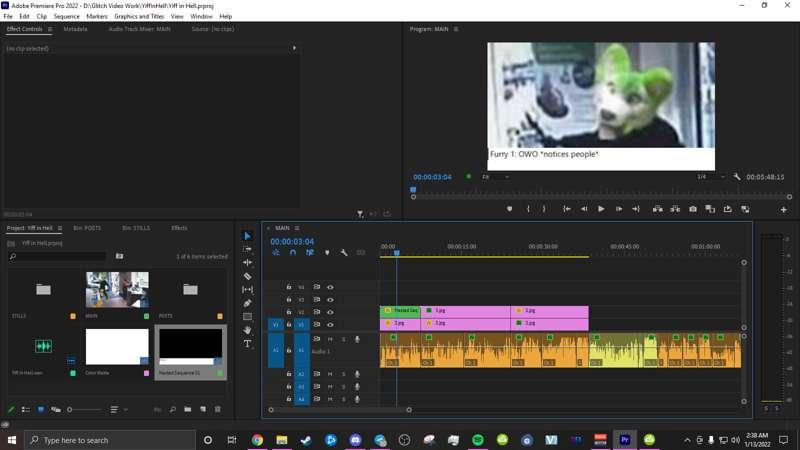
Task: Open Effect Controls panel menu
Action: [x=50, y=29]
